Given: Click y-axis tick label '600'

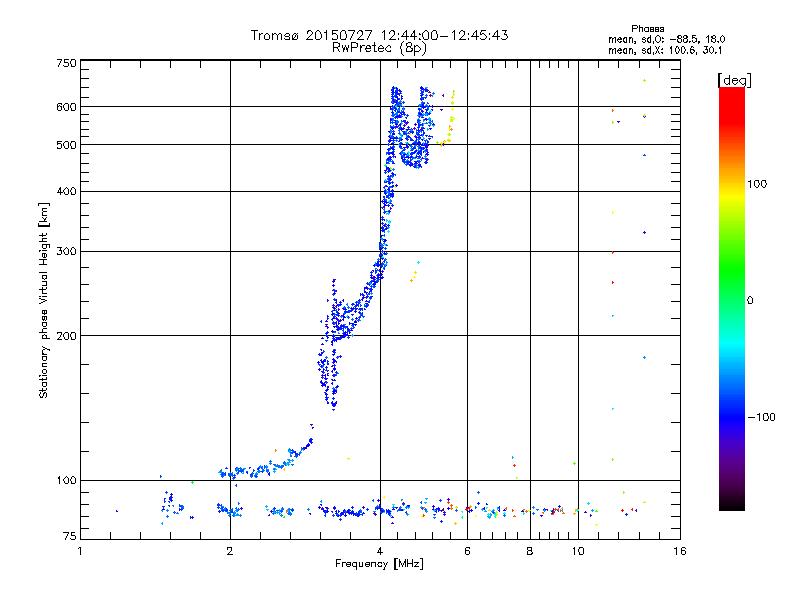Looking at the screenshot, I should pos(67,107).
